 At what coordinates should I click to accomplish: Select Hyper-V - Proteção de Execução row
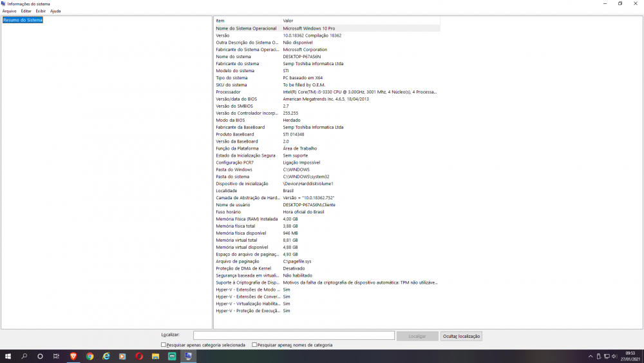(327, 311)
